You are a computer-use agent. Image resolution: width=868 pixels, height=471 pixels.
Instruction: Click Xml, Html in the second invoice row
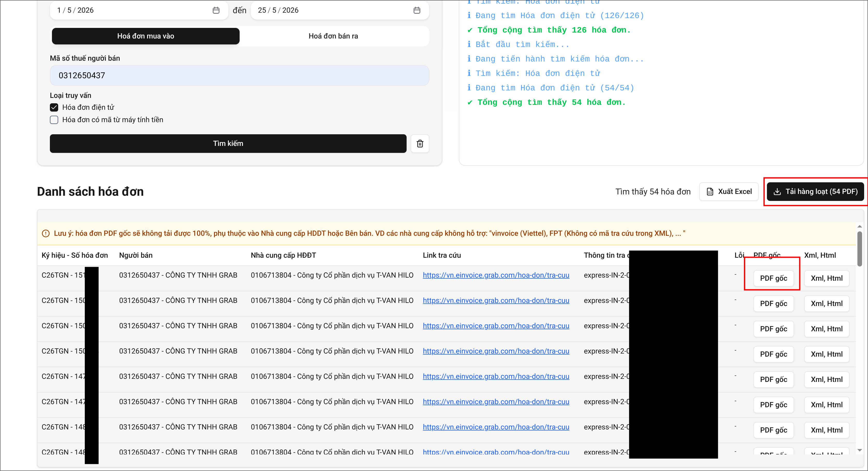coord(827,304)
